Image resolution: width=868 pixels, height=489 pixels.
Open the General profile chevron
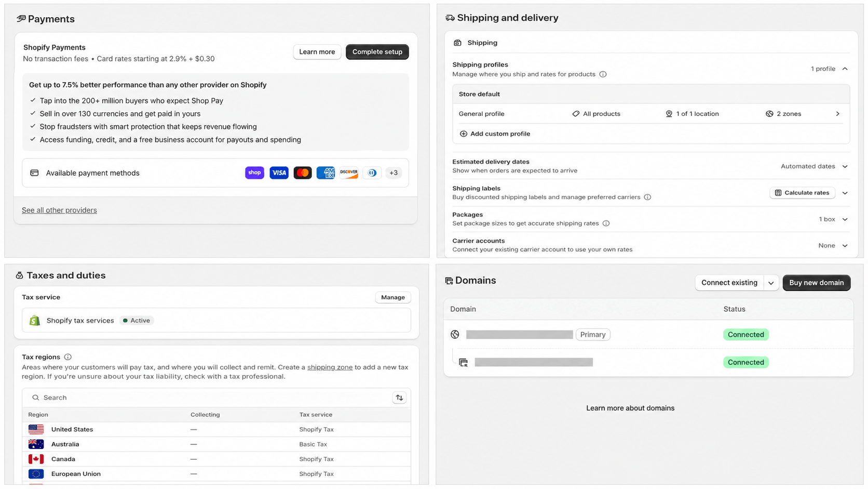click(837, 114)
